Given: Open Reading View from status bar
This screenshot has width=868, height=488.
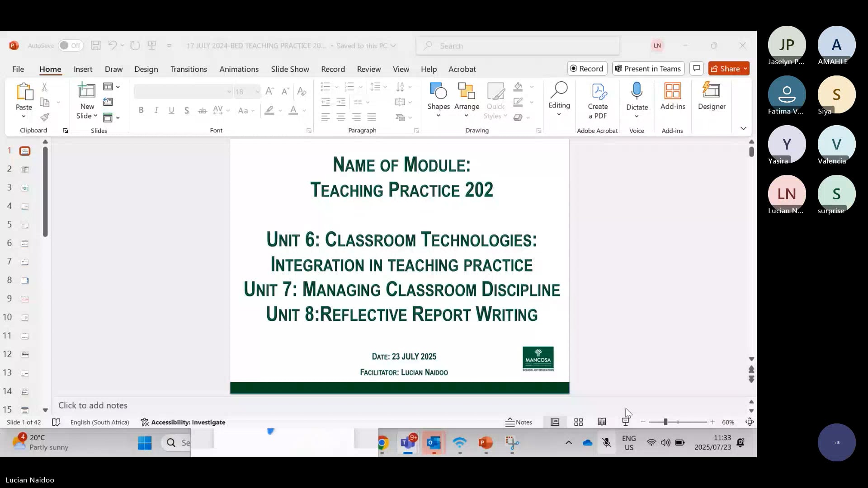Looking at the screenshot, I should [602, 422].
